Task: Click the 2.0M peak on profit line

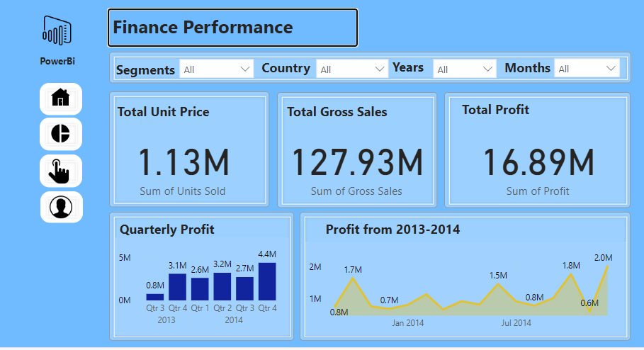Action: 607,266
